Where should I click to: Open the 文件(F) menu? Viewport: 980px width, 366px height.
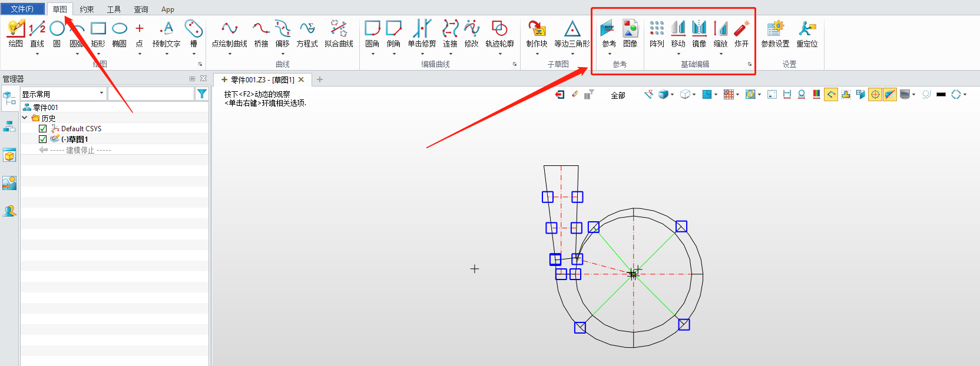[x=22, y=9]
